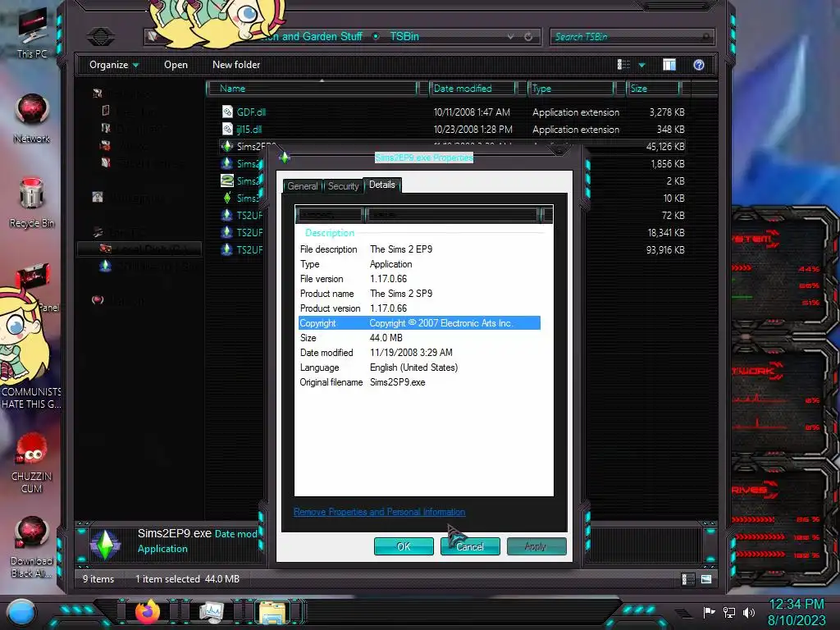Viewport: 840px width, 630px height.
Task: Select the highlighted Copyright property row
Action: point(419,323)
